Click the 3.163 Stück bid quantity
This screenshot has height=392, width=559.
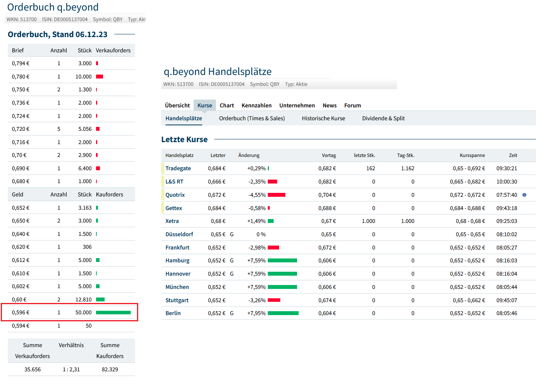(x=85, y=208)
